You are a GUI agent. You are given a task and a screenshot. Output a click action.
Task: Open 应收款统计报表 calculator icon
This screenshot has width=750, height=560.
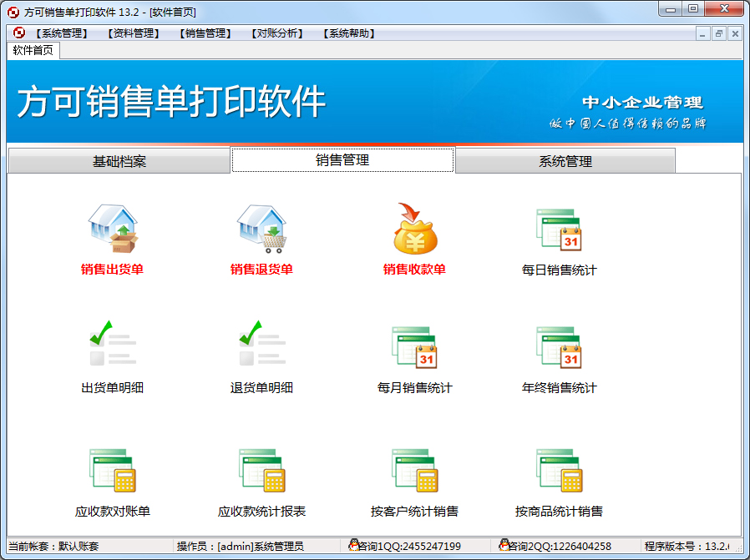[x=261, y=471]
